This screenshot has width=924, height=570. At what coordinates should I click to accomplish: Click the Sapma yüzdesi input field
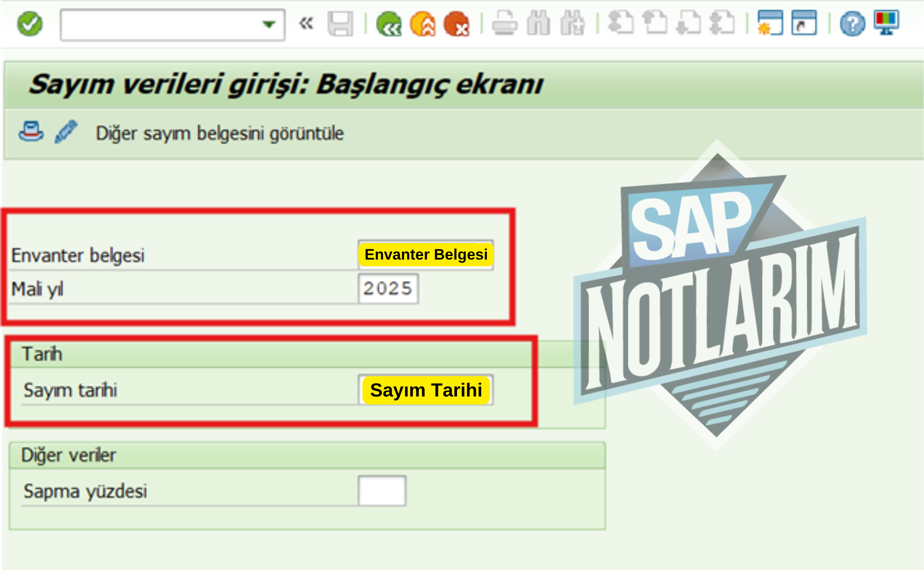(x=382, y=491)
